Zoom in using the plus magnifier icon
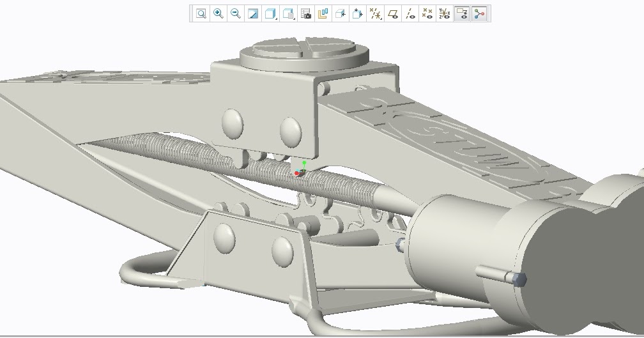Screen dimensions: 644x338 pos(218,13)
